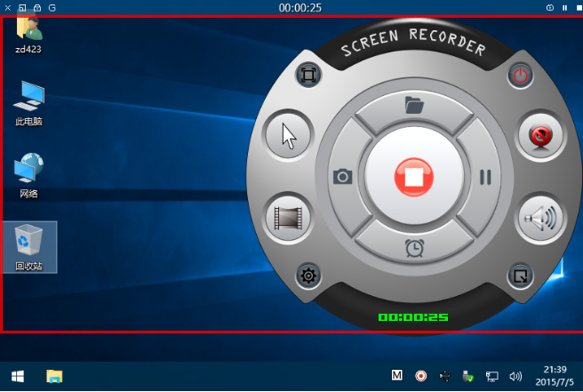Open the Windows Start menu
This screenshot has width=583, height=392.
[18, 376]
